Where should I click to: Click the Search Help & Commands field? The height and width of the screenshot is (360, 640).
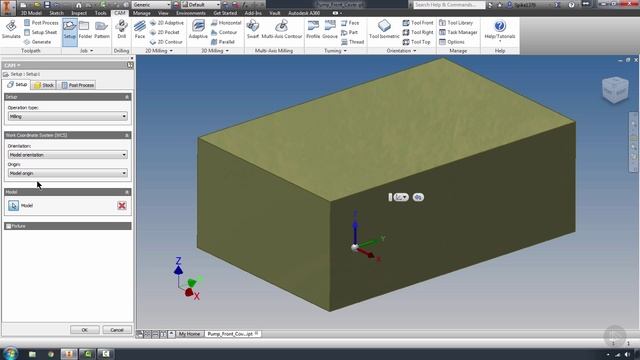[449, 5]
